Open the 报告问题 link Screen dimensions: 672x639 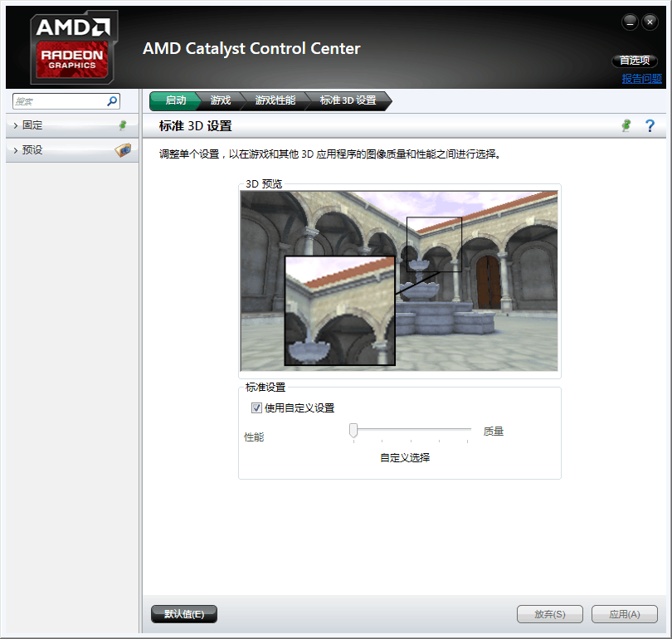tap(642, 79)
